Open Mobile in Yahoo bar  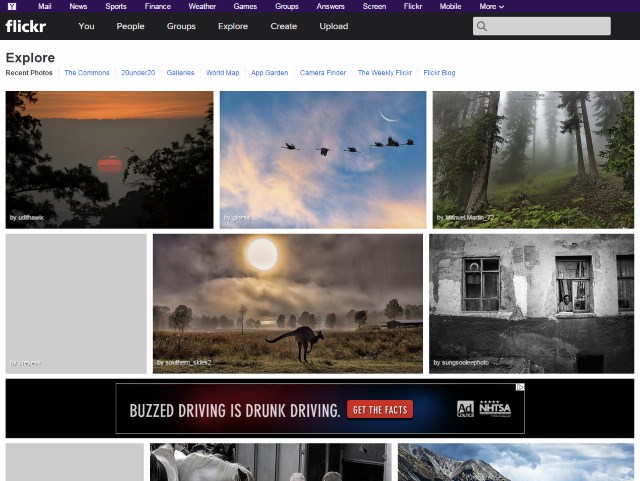[x=450, y=7]
